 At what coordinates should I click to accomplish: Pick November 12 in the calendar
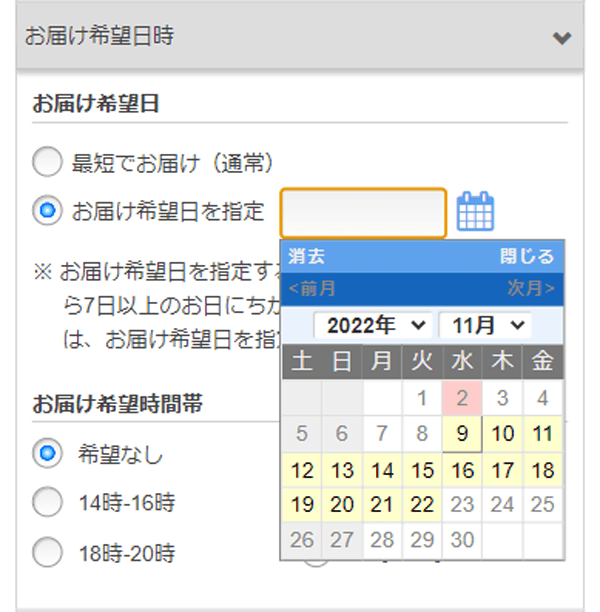click(302, 470)
